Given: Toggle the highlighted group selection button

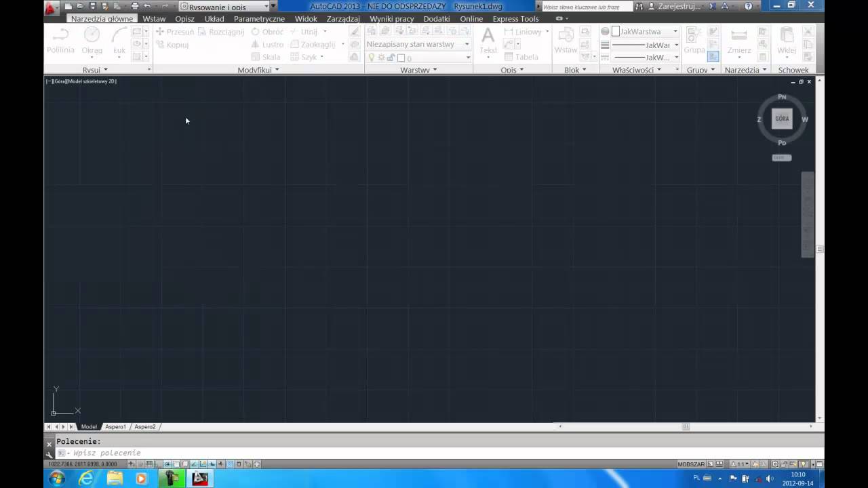Looking at the screenshot, I should click(713, 57).
